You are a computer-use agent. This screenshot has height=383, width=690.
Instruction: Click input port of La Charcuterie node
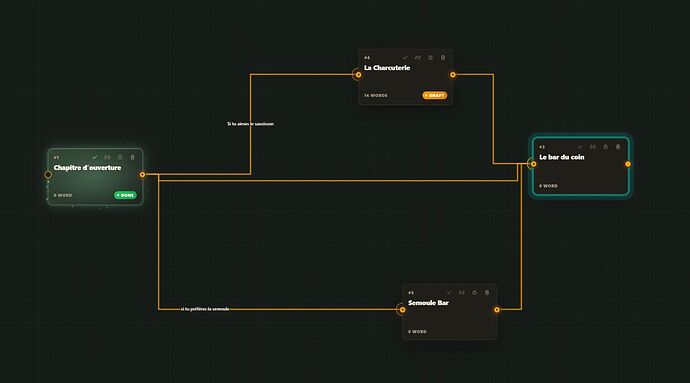359,75
